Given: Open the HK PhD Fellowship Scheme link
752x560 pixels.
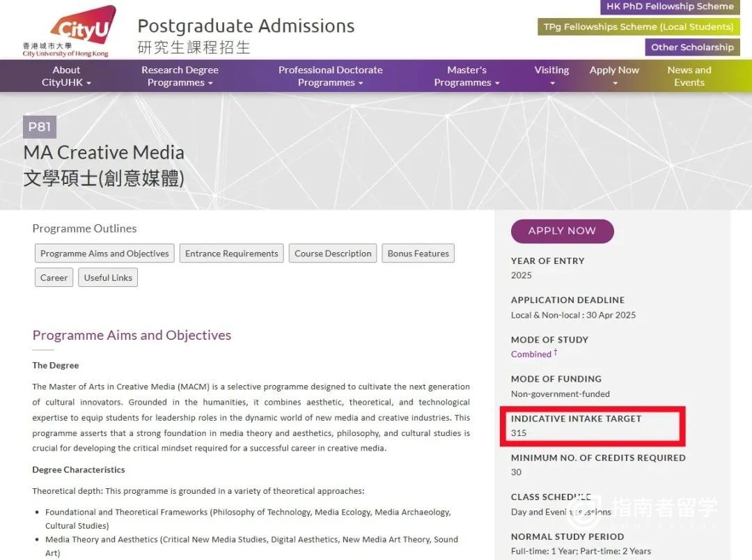Looking at the screenshot, I should pyautogui.click(x=670, y=7).
